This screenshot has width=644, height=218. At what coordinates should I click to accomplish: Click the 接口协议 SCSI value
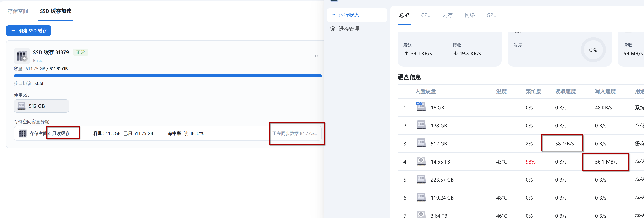point(39,83)
